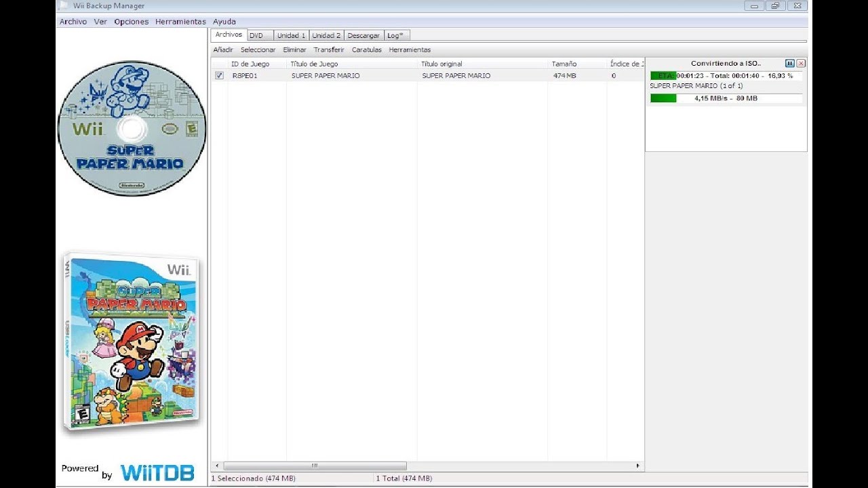The width and height of the screenshot is (868, 488).
Task: Select SUPER PAPER MARIO in Título original
Action: (456, 76)
